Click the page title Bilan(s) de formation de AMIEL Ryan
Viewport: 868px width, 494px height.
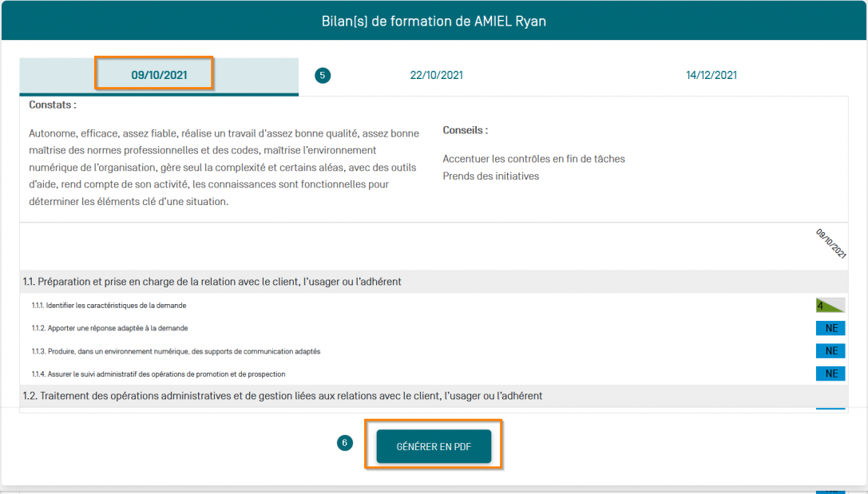click(x=434, y=21)
